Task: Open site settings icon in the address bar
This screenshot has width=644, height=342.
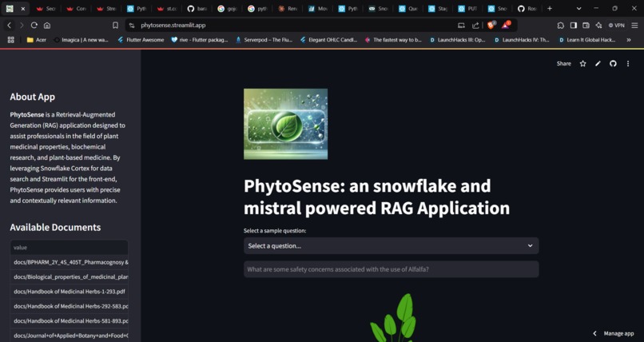Action: [x=131, y=26]
